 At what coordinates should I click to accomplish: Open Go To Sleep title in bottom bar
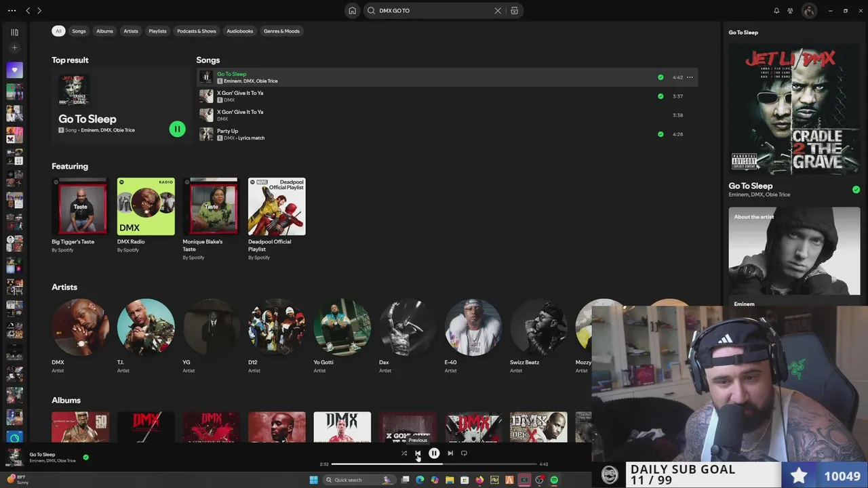[x=42, y=455]
